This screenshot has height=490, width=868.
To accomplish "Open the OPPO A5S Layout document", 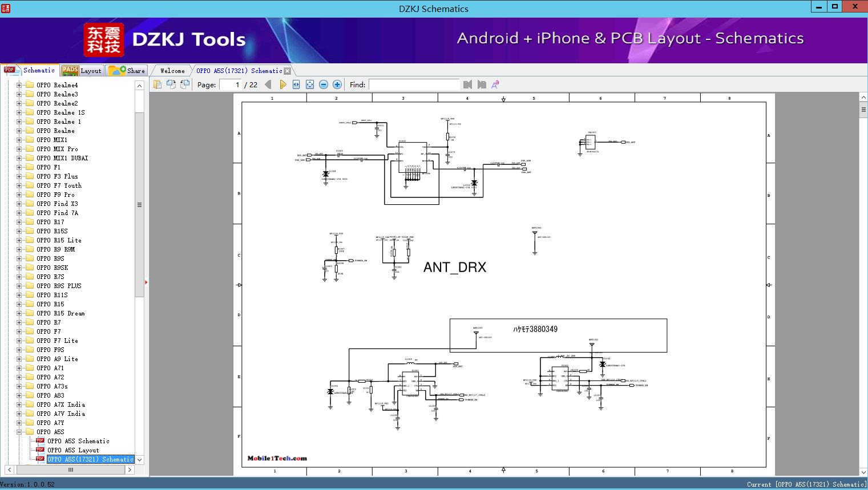I will click(x=71, y=450).
